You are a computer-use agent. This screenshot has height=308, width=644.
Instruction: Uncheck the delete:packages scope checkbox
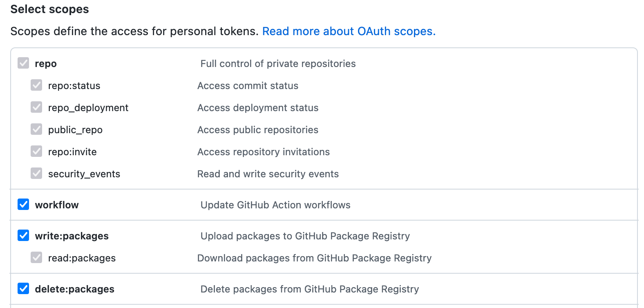coord(23,288)
